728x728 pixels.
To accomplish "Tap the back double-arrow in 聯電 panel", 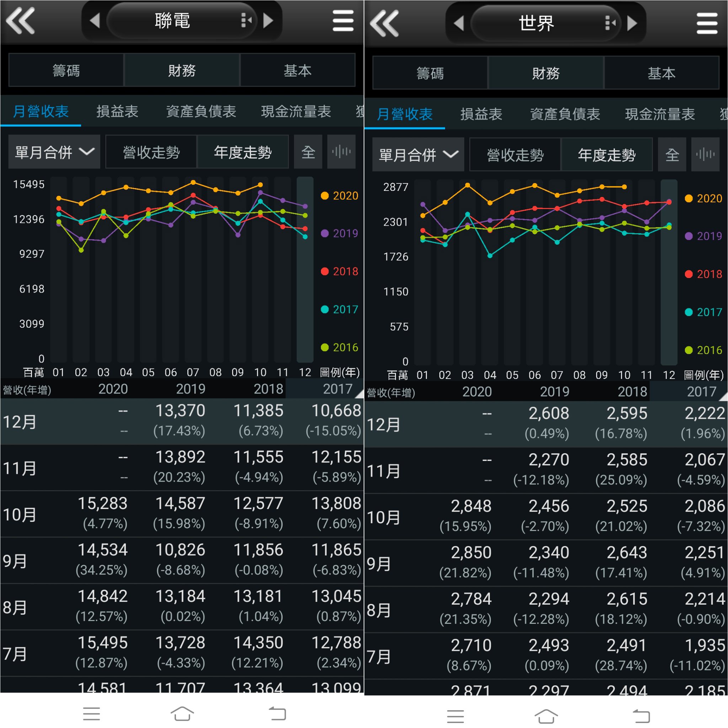I will coord(21,21).
